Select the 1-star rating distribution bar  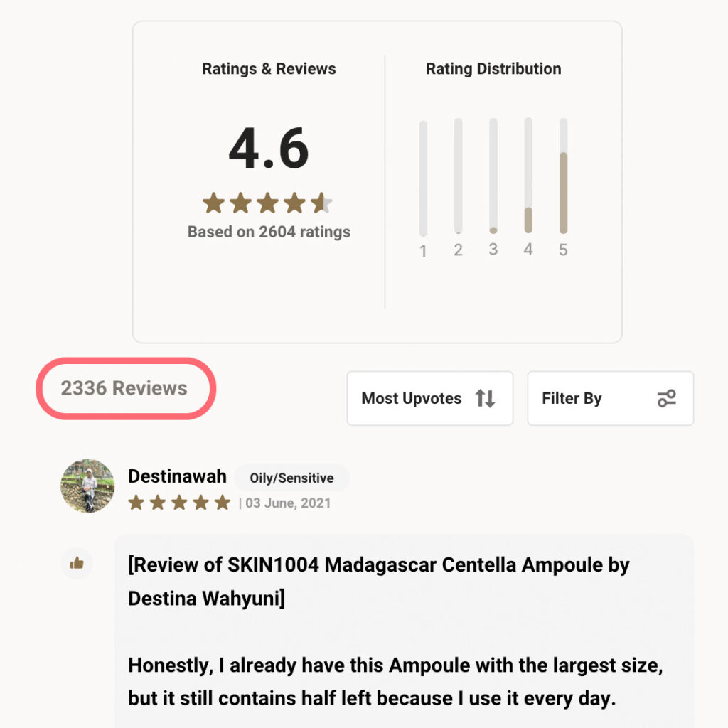pos(423,178)
